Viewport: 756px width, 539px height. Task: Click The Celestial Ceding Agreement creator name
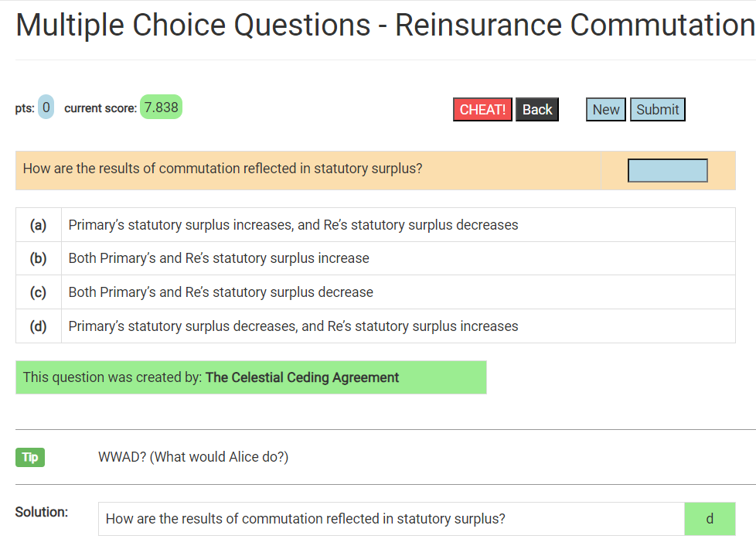tap(302, 377)
